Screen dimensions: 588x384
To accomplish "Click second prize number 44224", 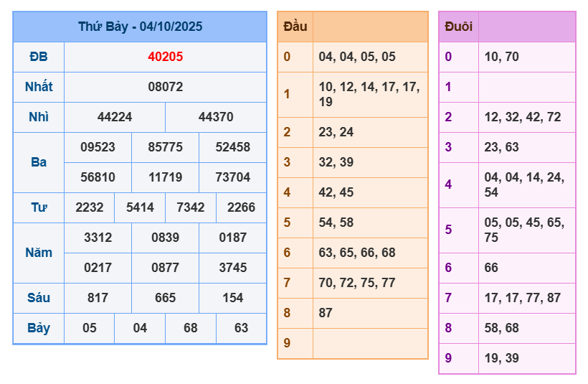I will click(115, 117).
